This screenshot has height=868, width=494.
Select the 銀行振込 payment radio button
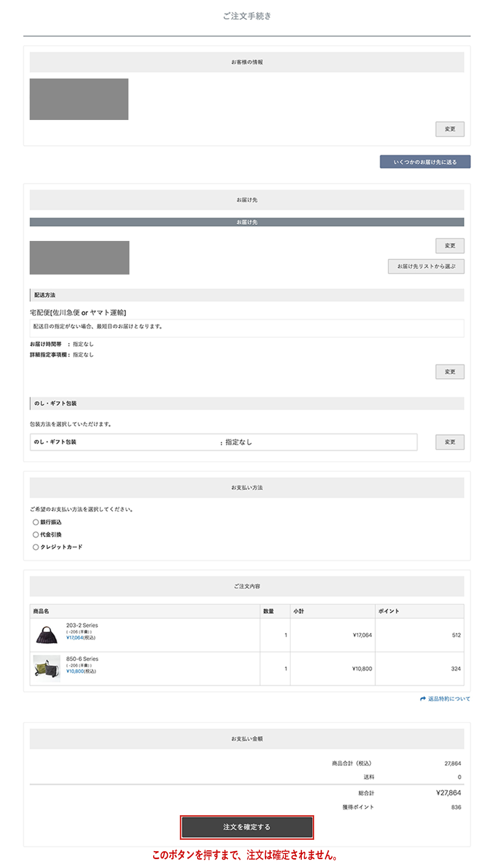coord(36,522)
